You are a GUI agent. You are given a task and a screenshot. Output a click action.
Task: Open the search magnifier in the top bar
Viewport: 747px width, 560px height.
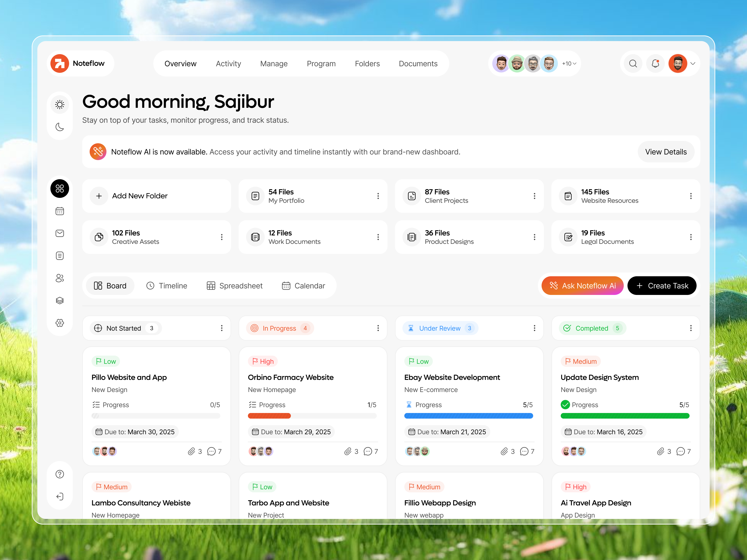pos(633,63)
